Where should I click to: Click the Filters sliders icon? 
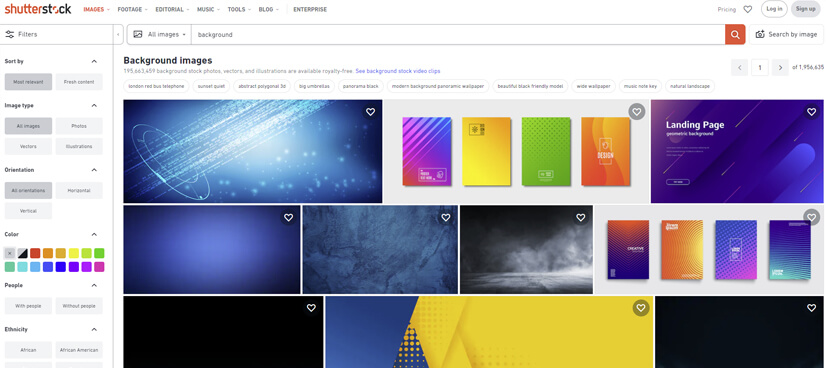tap(9, 34)
